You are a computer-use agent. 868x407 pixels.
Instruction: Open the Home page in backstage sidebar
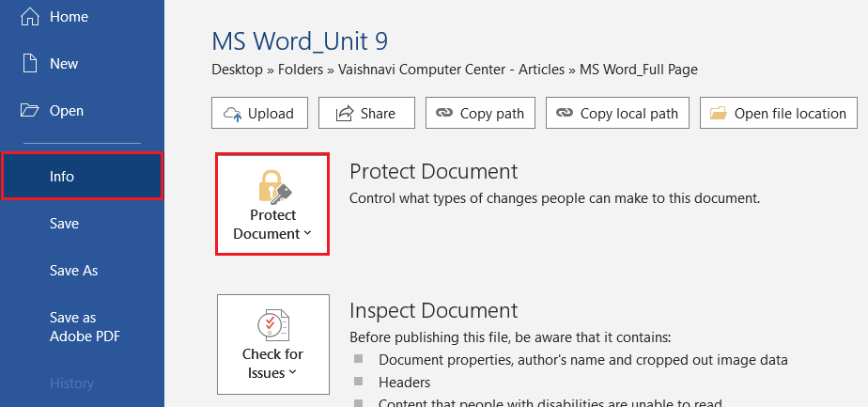click(x=82, y=17)
